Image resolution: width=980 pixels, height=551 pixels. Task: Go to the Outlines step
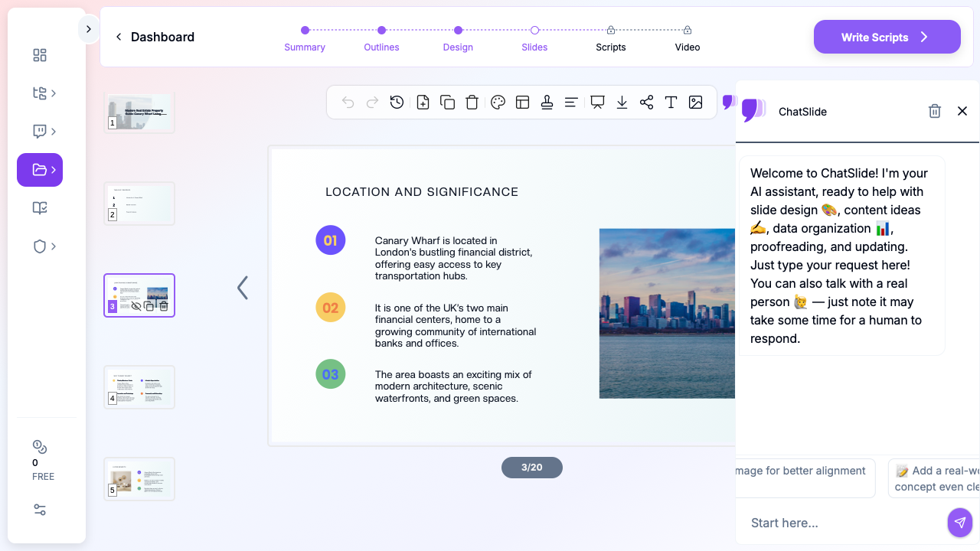tap(381, 37)
